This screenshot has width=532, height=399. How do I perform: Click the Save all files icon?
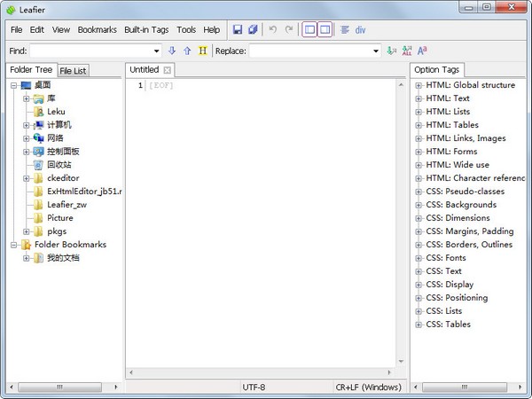pyautogui.click(x=253, y=30)
